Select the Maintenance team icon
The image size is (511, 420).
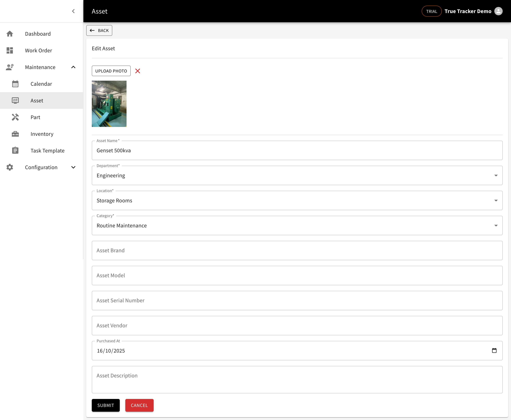[10, 67]
